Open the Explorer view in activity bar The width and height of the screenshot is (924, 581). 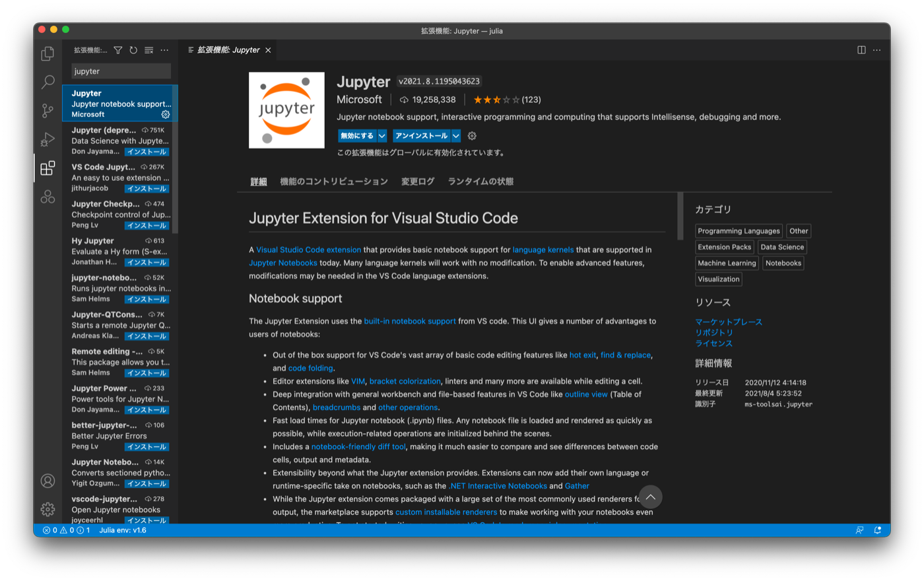click(x=48, y=53)
